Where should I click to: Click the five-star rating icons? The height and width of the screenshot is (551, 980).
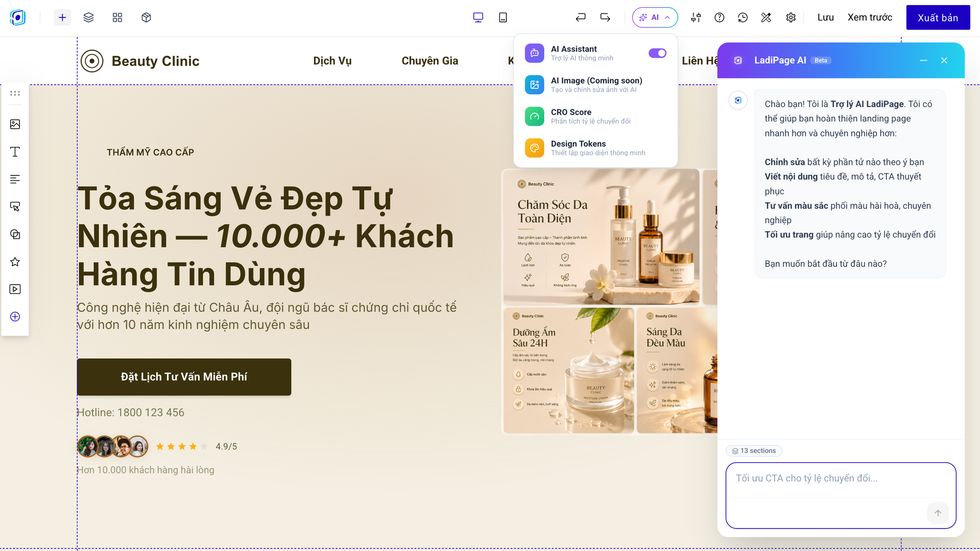(x=182, y=446)
